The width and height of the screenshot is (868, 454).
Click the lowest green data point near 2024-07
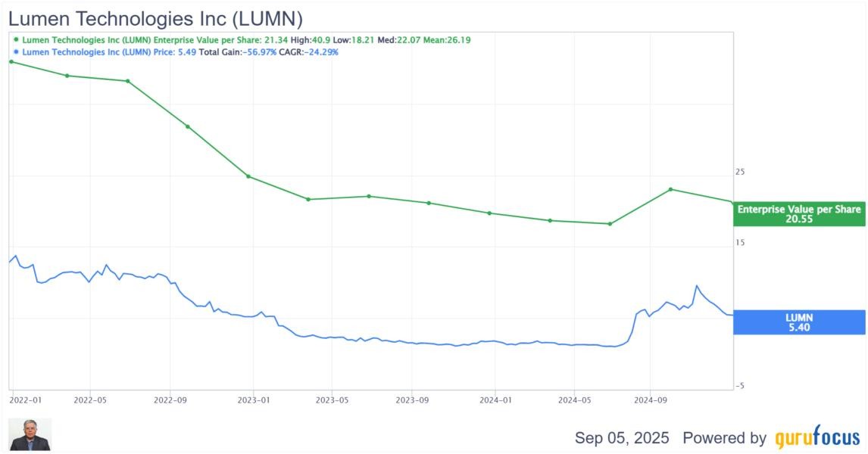click(x=610, y=224)
